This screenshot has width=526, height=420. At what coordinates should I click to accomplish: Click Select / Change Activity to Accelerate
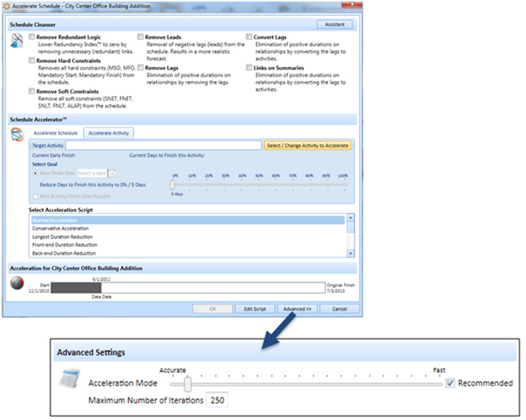tap(308, 146)
